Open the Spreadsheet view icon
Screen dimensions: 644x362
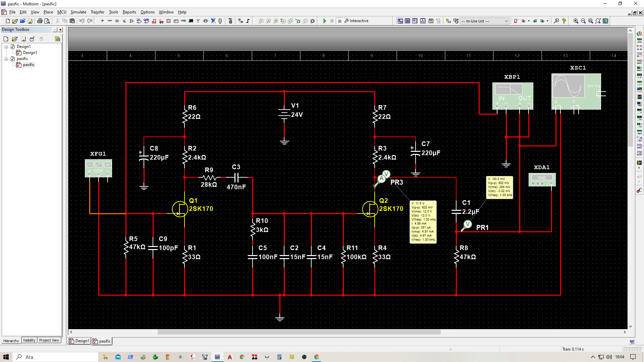(408, 21)
